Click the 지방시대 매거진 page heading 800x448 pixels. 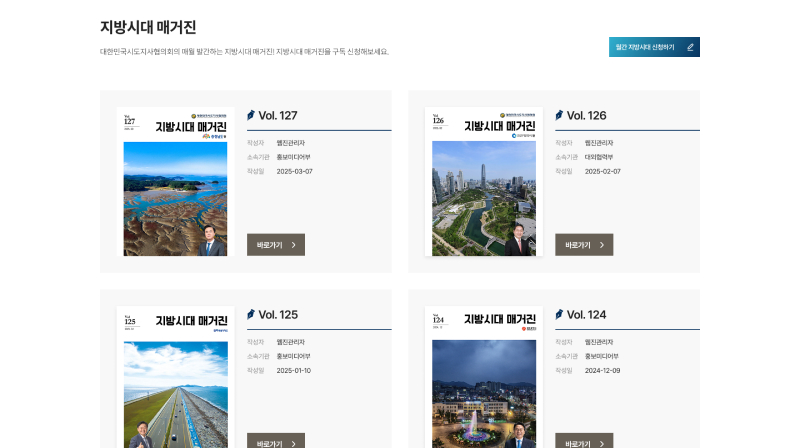click(x=148, y=27)
